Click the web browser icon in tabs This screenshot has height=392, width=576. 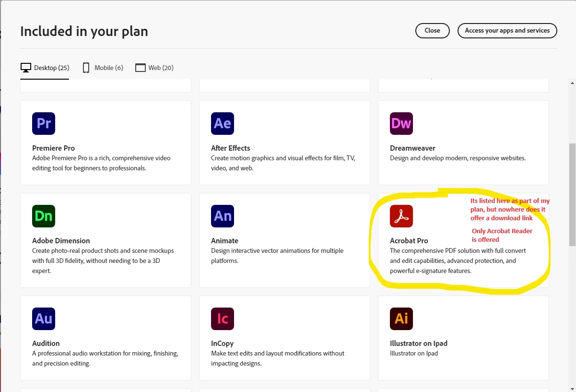click(x=140, y=68)
